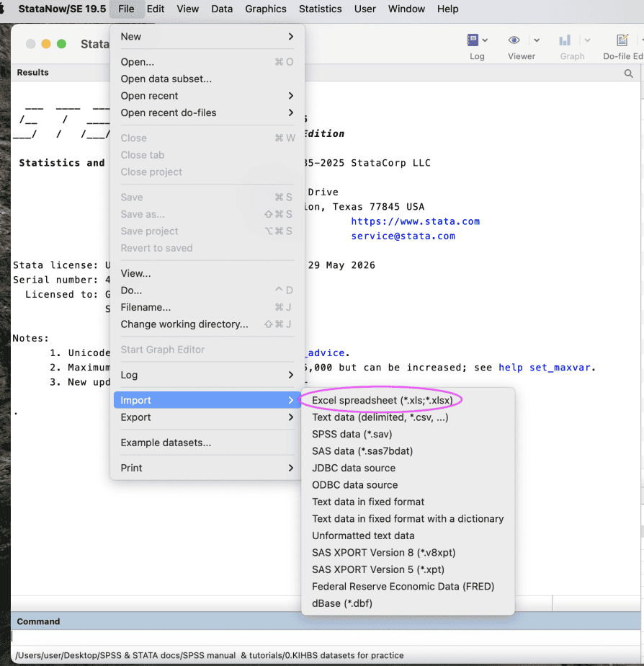The width and height of the screenshot is (644, 666).
Task: Open the Statistics menu
Action: pos(320,9)
